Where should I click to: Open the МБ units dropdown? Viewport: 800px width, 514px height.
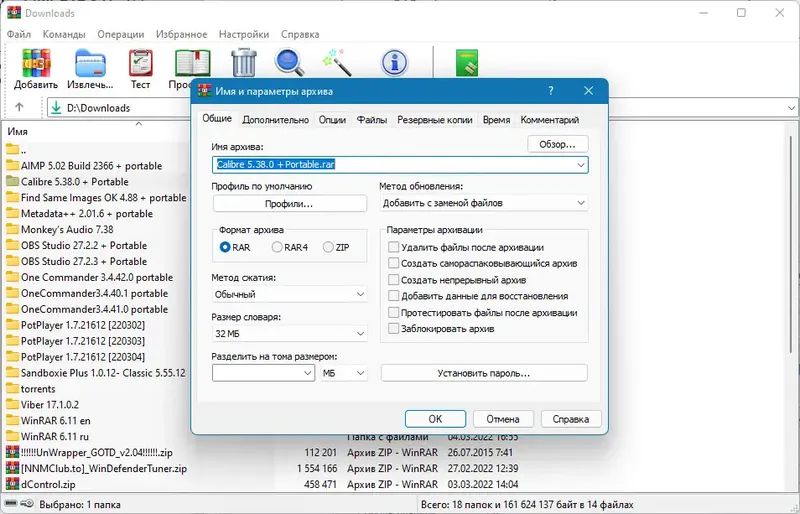343,373
